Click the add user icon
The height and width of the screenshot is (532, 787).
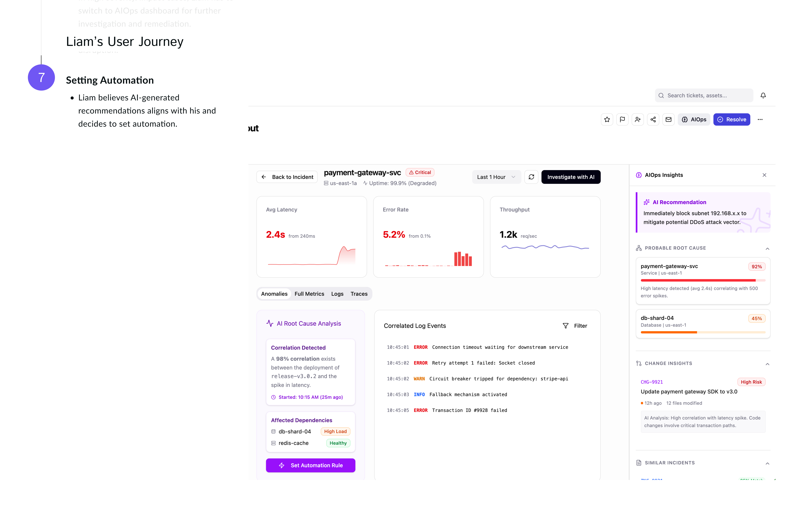coord(638,120)
